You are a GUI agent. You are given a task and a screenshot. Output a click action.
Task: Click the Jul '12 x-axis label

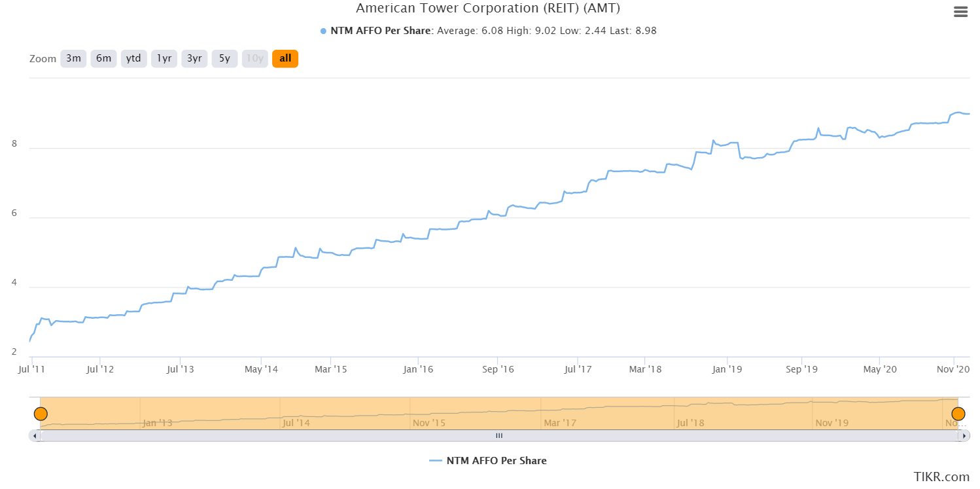[x=100, y=369]
